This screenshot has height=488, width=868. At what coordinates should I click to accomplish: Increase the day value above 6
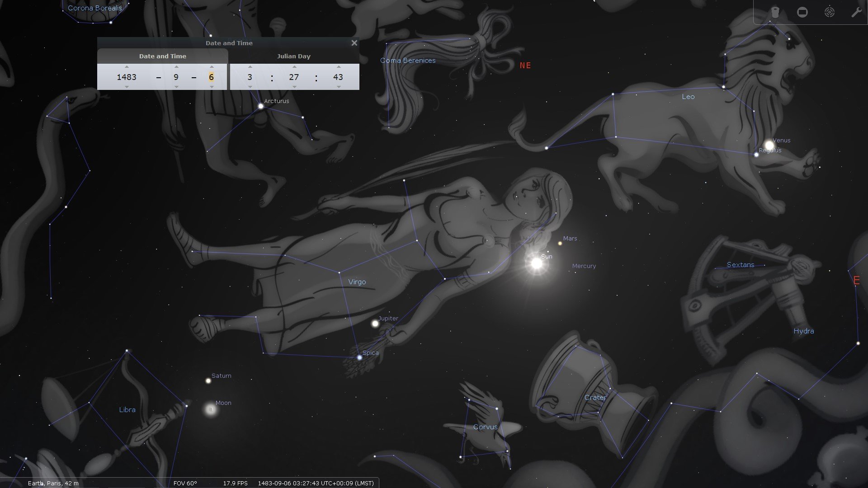click(212, 67)
